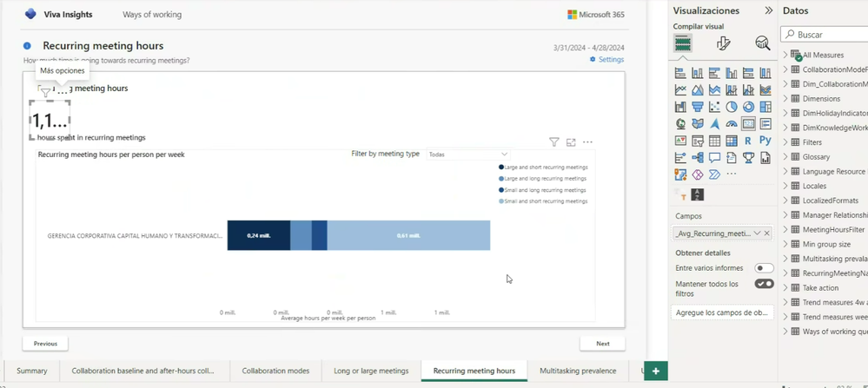Screen dimensions: 868x388
Task: Select the stacked column chart visual
Action: [698, 73]
